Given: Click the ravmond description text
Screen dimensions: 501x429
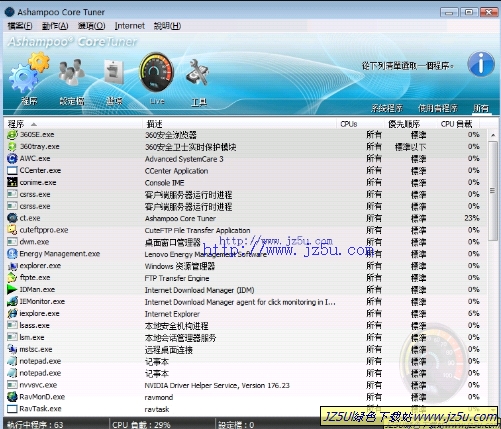Looking at the screenshot, I should pyautogui.click(x=159, y=397).
